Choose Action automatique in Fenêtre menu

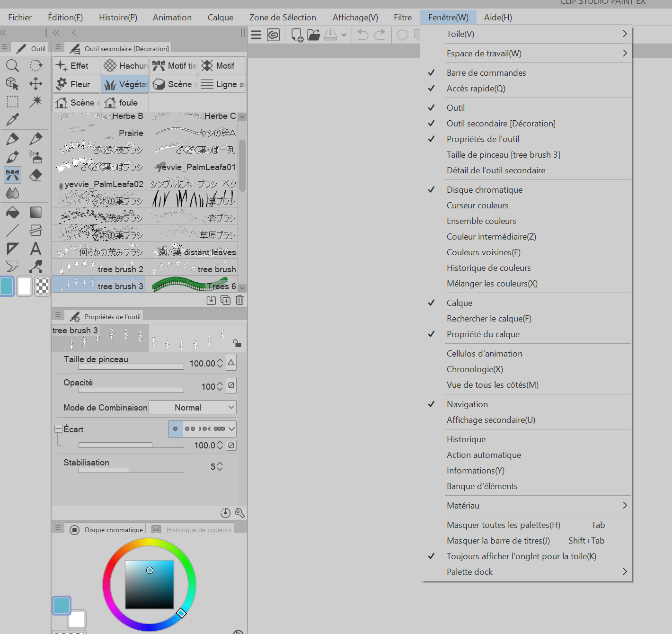point(526,455)
